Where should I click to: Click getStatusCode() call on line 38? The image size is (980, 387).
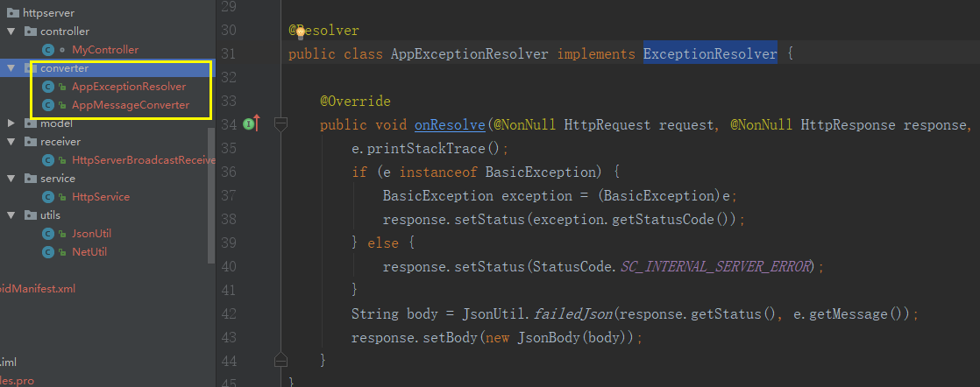662,219
